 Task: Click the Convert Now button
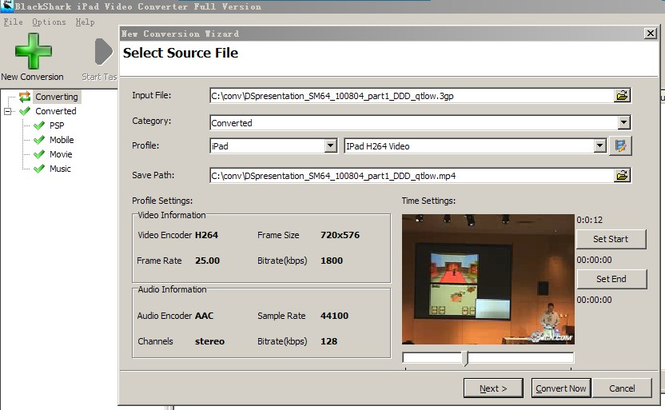[561, 388]
